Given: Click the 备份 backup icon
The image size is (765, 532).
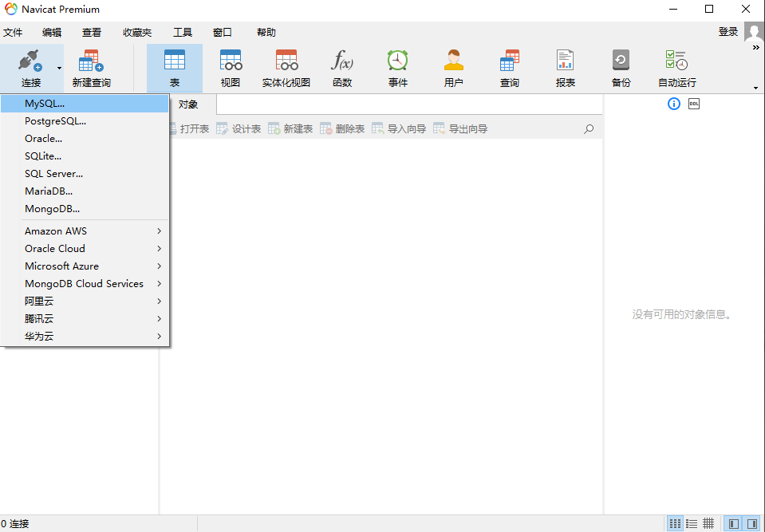Looking at the screenshot, I should 621,60.
